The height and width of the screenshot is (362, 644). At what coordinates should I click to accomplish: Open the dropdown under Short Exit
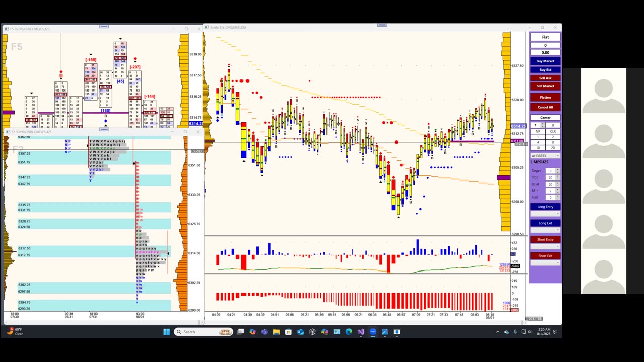[545, 263]
